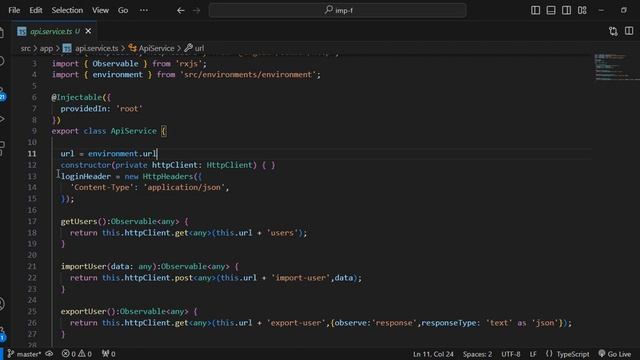The width and height of the screenshot is (640, 360).
Task: Split the editor to the right
Action: click(629, 31)
